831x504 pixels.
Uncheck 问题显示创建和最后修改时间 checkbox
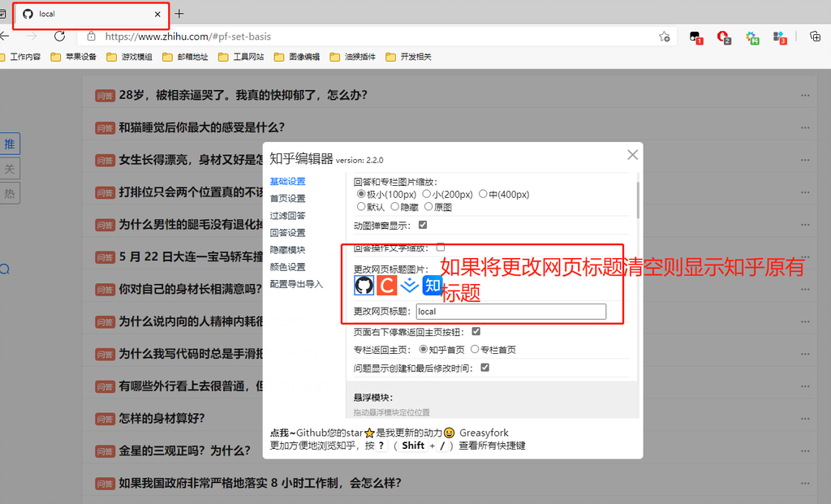485,368
